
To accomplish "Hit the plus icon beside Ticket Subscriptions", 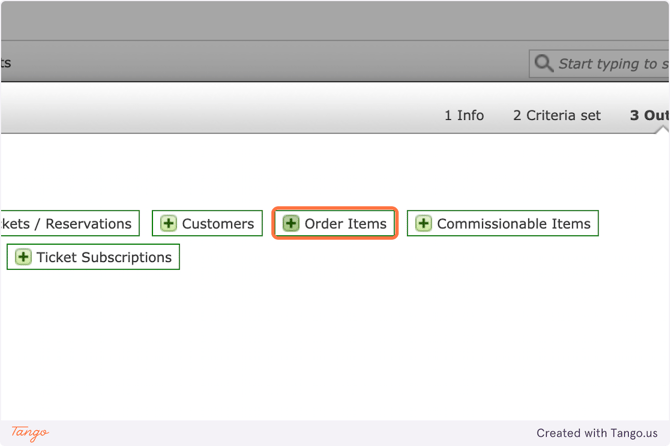I will click(24, 257).
